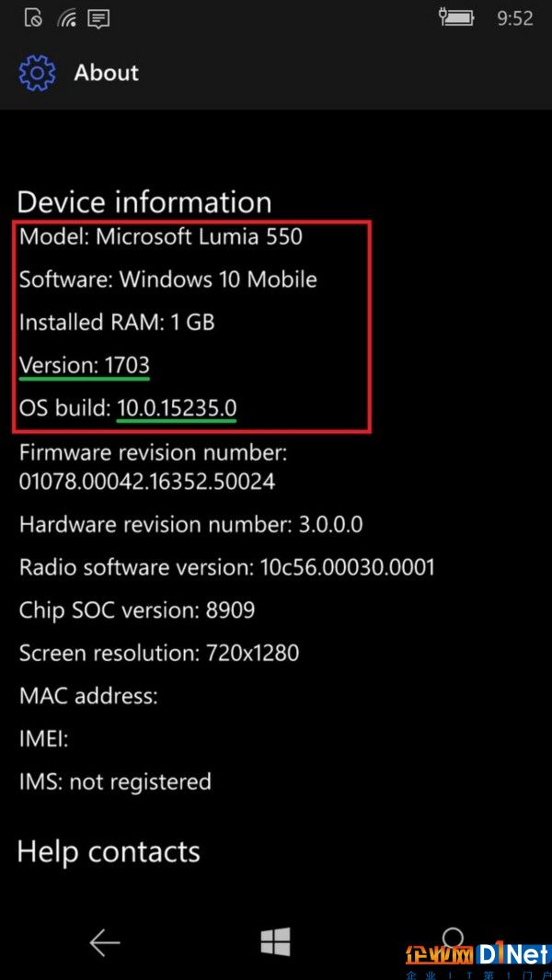Tap the IMS: not registered line

pos(115,781)
